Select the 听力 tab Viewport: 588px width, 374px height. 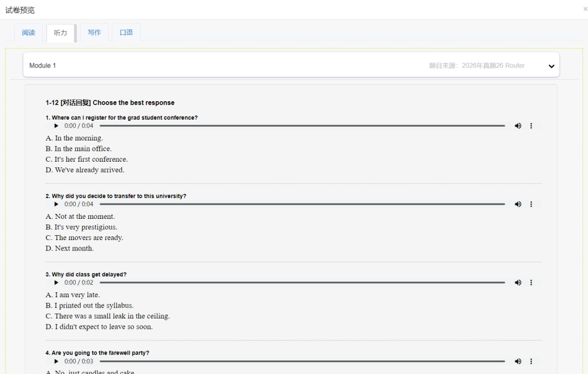coord(60,33)
